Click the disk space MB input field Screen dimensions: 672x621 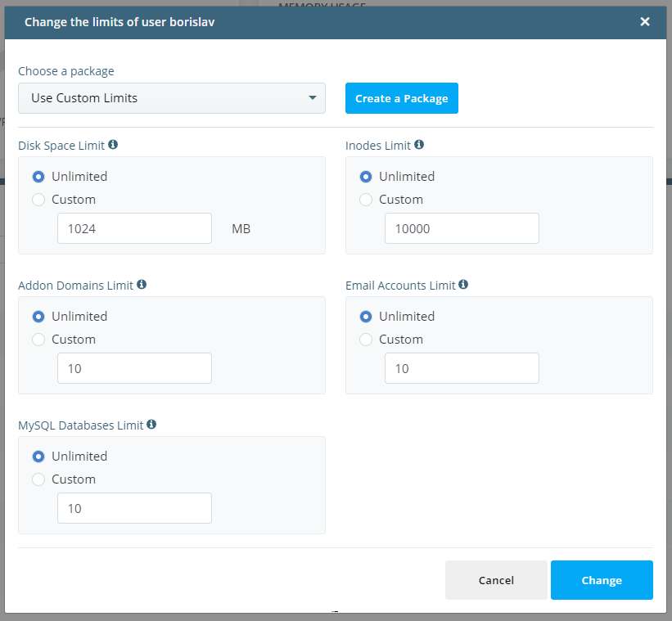(134, 228)
